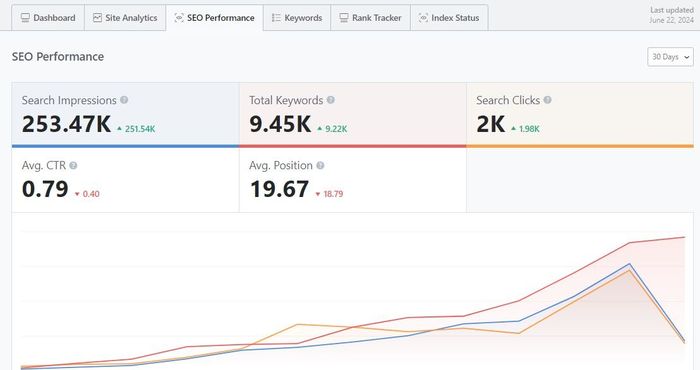Image resolution: width=700 pixels, height=370 pixels.
Task: Click the Index Status eye icon
Action: [x=423, y=18]
